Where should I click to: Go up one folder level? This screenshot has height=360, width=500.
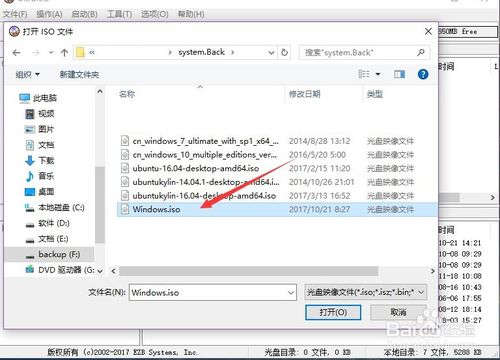click(64, 52)
